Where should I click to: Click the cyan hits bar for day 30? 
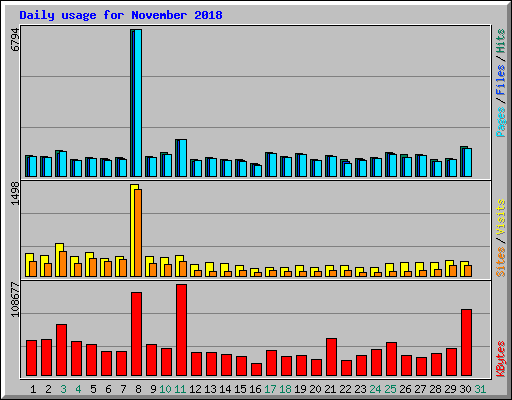click(468, 163)
